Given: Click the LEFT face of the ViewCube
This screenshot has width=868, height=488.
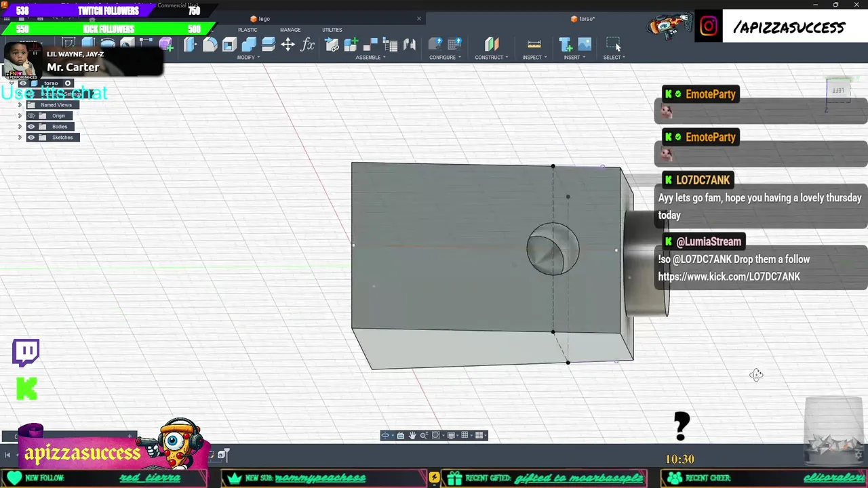Looking at the screenshot, I should click(x=838, y=90).
